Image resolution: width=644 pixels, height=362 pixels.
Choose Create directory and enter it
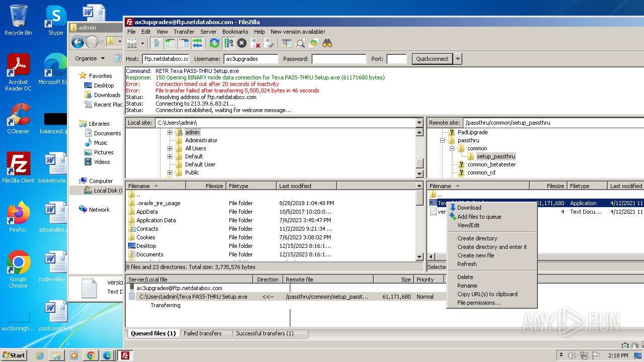pyautogui.click(x=492, y=247)
